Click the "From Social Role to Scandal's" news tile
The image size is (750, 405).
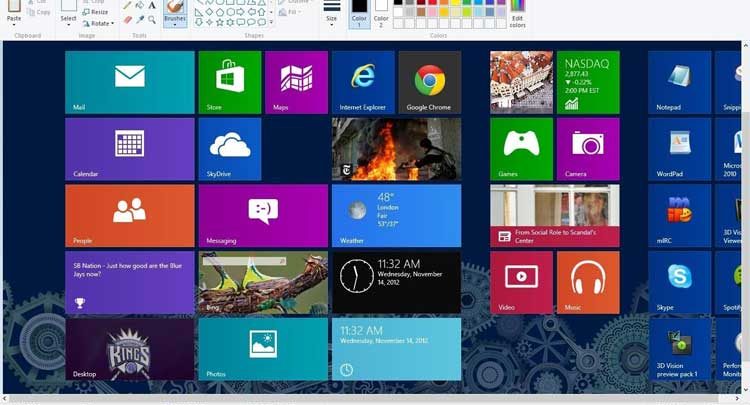555,216
